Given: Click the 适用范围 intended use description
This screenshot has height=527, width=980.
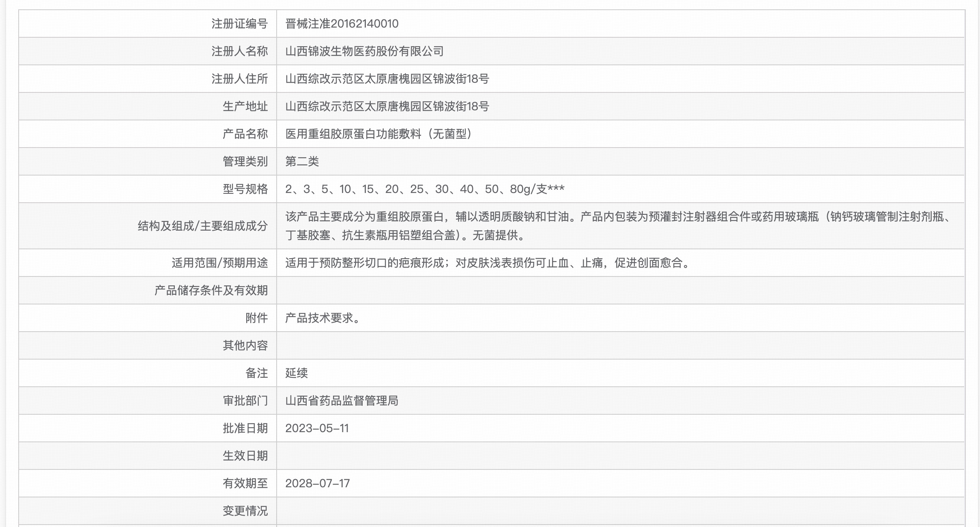Looking at the screenshot, I should pos(487,263).
